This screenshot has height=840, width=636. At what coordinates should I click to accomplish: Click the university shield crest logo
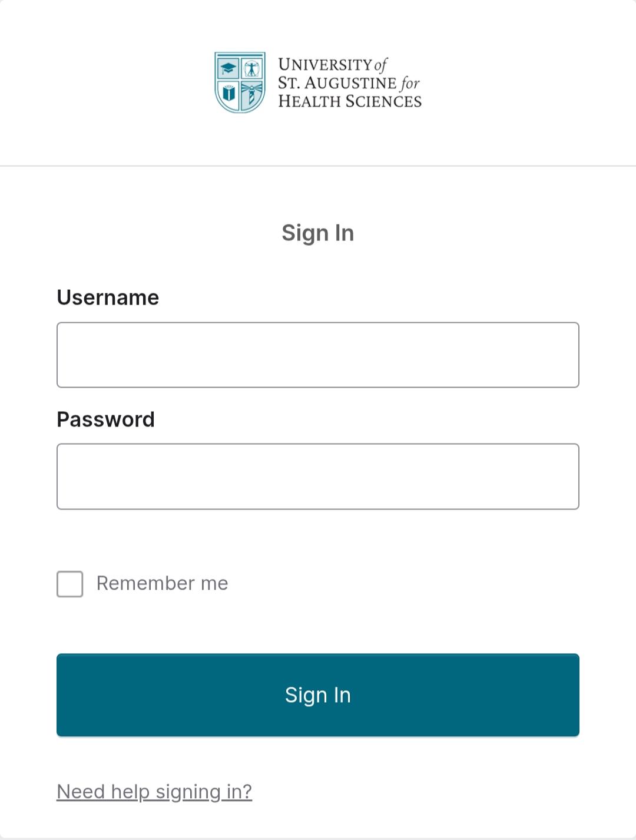click(x=240, y=82)
